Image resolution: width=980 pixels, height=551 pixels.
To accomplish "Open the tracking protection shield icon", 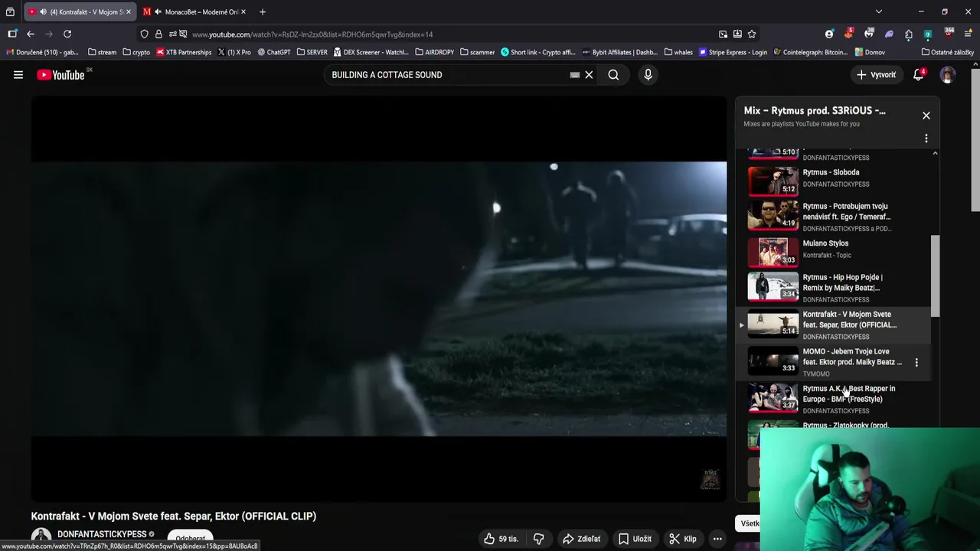I will click(x=144, y=34).
